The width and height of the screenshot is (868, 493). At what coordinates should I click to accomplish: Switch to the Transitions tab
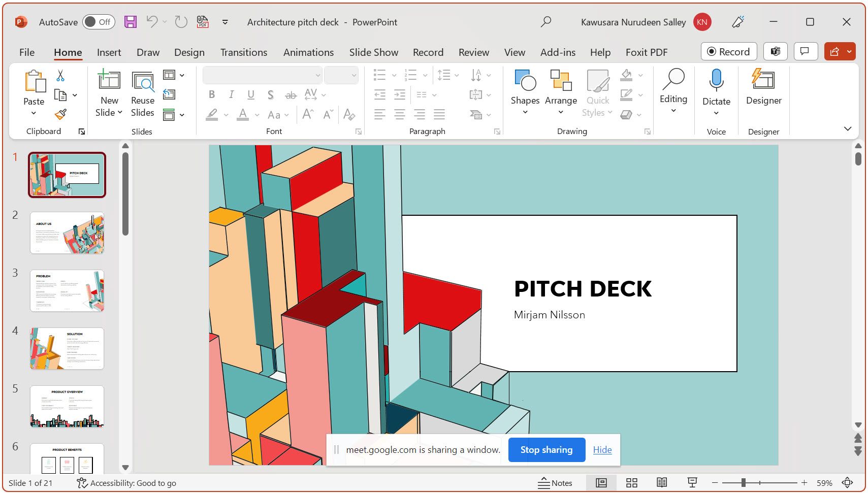pos(243,52)
